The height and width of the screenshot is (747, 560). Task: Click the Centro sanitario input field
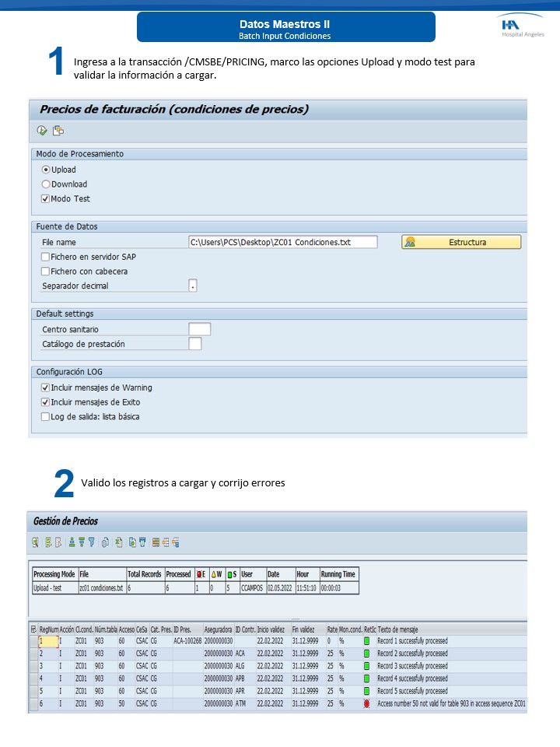(x=200, y=329)
